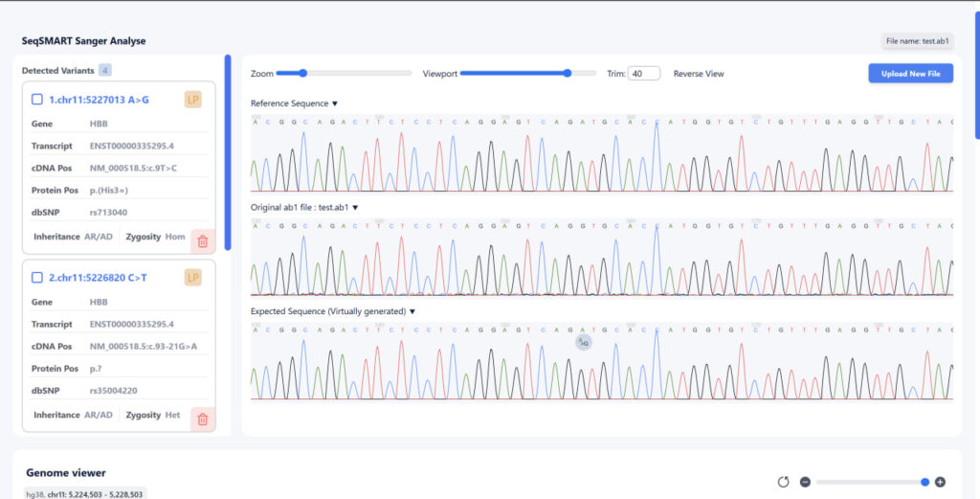Image resolution: width=980 pixels, height=499 pixels.
Task: Adjust the Viewport slider handle
Action: (568, 73)
